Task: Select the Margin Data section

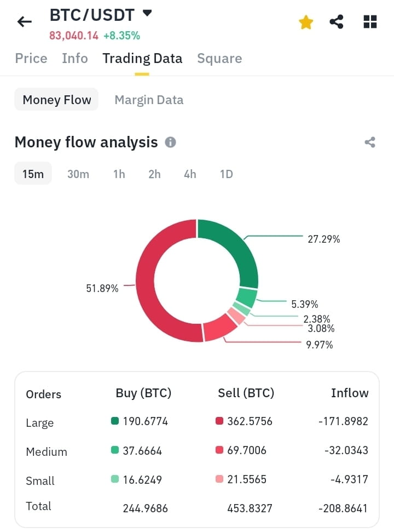Action: (x=149, y=100)
